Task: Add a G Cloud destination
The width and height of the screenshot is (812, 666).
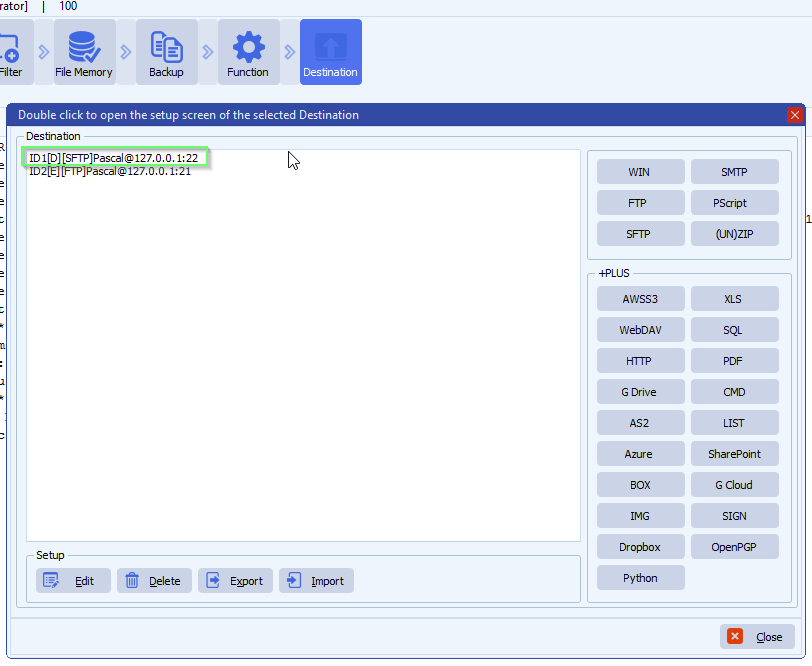Action: coord(734,485)
